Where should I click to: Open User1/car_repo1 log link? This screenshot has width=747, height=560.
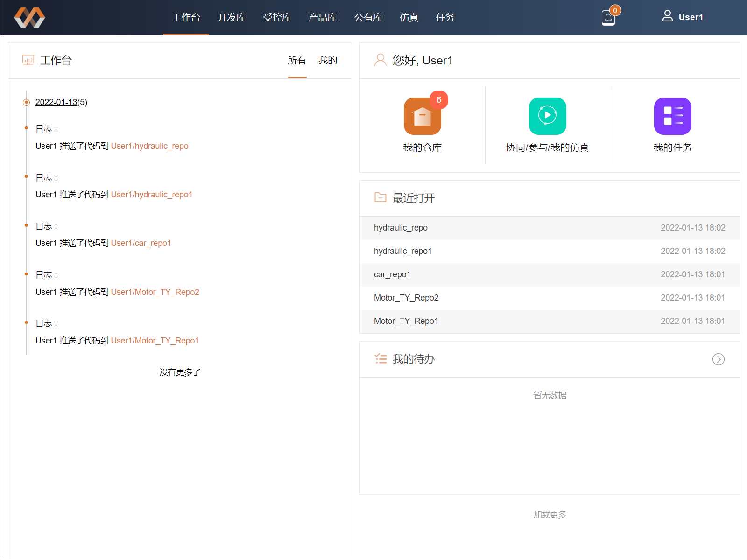141,243
